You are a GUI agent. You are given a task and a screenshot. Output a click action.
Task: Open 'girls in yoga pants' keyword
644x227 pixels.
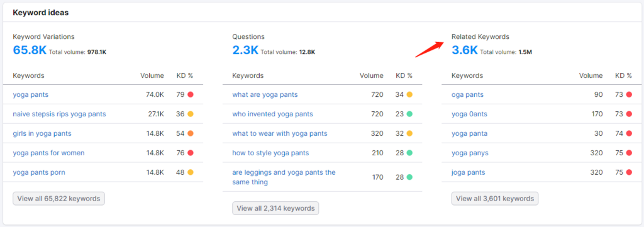pyautogui.click(x=42, y=133)
